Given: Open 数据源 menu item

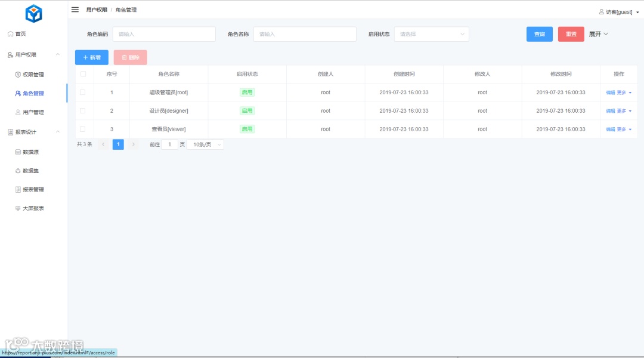Looking at the screenshot, I should (33, 152).
